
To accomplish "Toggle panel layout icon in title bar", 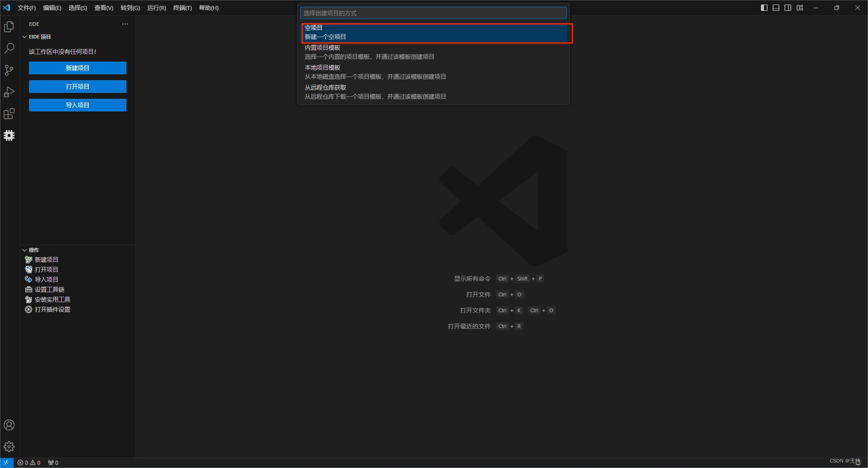I will click(x=776, y=8).
